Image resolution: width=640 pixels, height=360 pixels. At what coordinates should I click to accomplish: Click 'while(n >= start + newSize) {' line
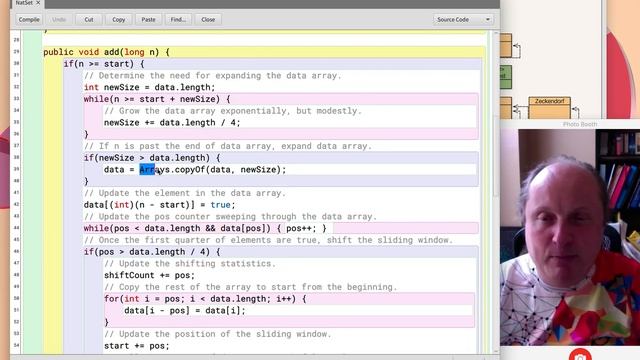(157, 99)
